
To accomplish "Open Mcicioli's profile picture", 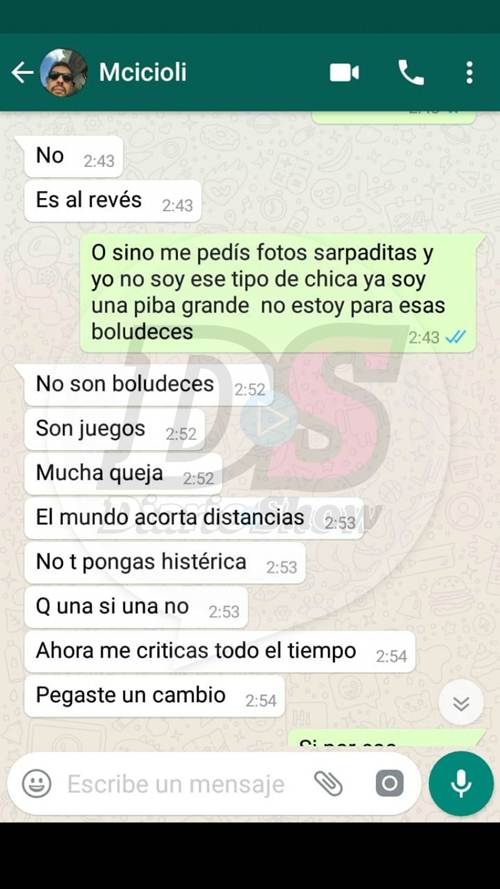I will pos(63,73).
